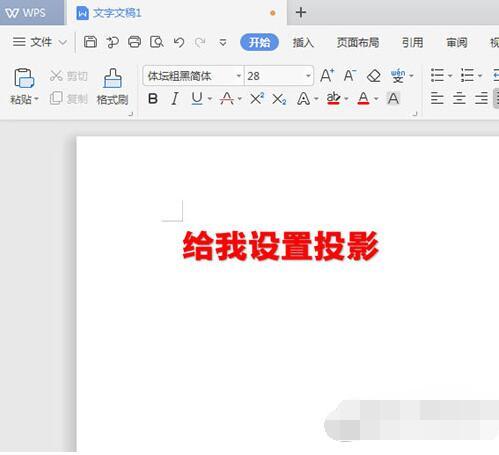Expand the numbered list dropdown arrow
499x455 pixels.
[x=480, y=76]
